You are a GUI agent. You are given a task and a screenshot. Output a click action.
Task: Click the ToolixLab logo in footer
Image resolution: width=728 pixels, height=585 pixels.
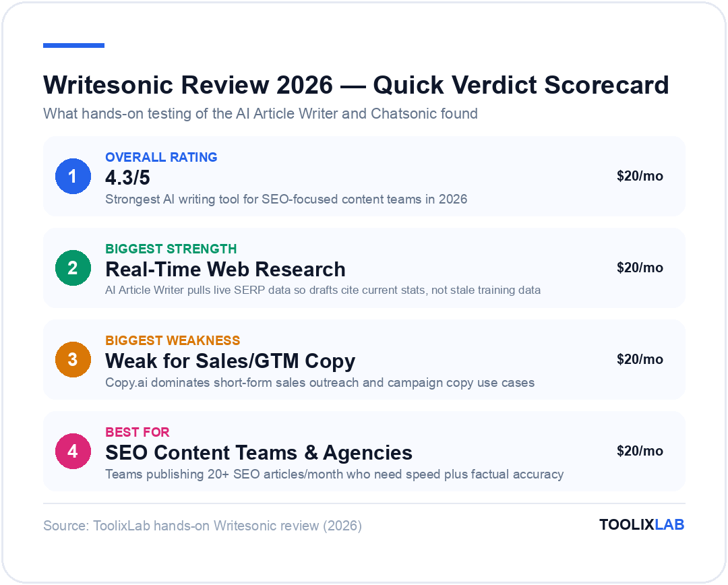642,524
